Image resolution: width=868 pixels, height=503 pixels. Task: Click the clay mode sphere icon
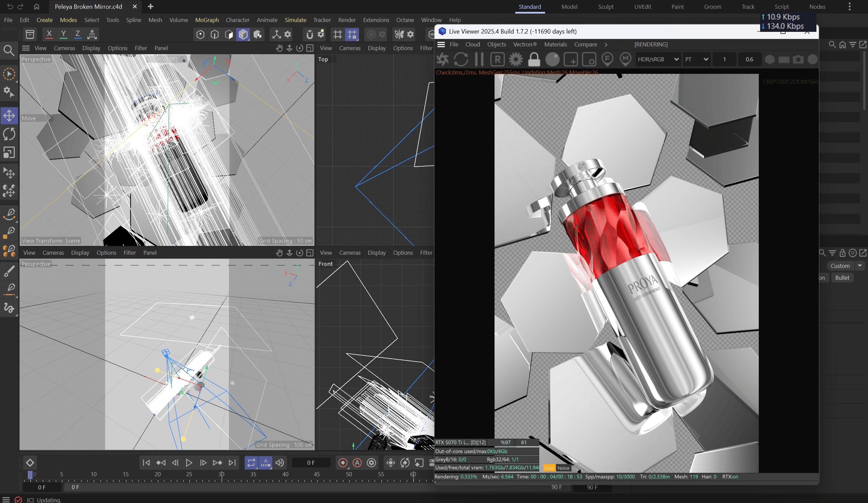552,59
